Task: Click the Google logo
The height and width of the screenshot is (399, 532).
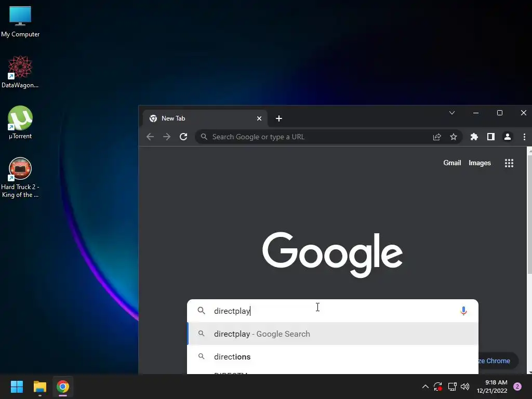Action: 332,255
